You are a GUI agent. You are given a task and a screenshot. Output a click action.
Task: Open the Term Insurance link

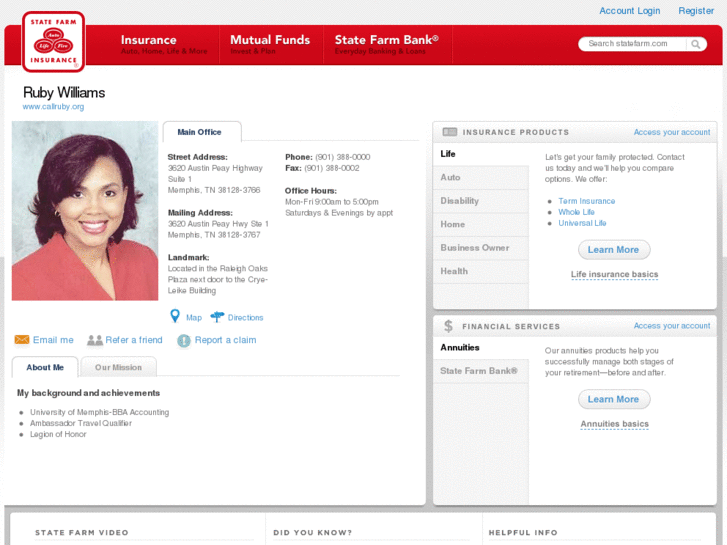pyautogui.click(x=587, y=201)
